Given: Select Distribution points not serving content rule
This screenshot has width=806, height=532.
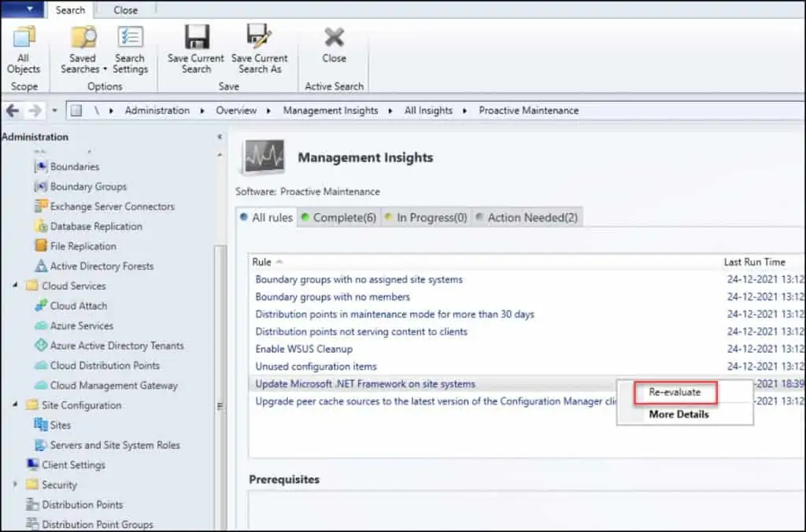Looking at the screenshot, I should point(361,331).
